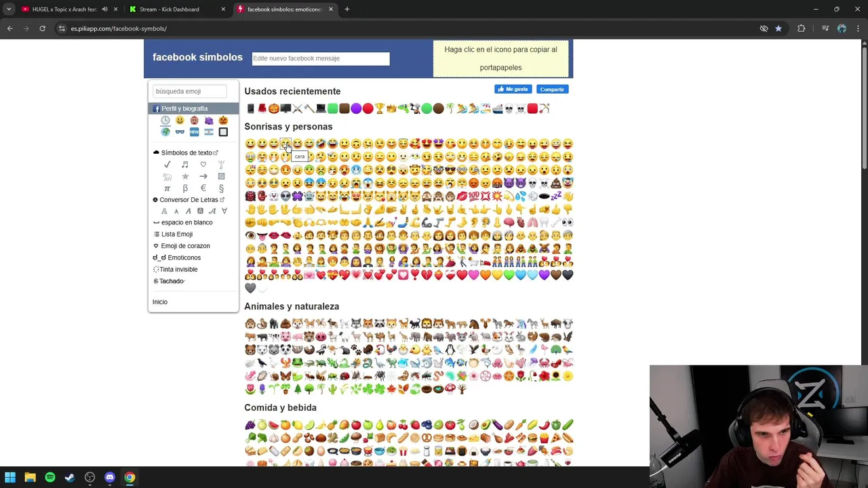Open the Windows Start menu
The height and width of the screenshot is (488, 868).
click(10, 477)
